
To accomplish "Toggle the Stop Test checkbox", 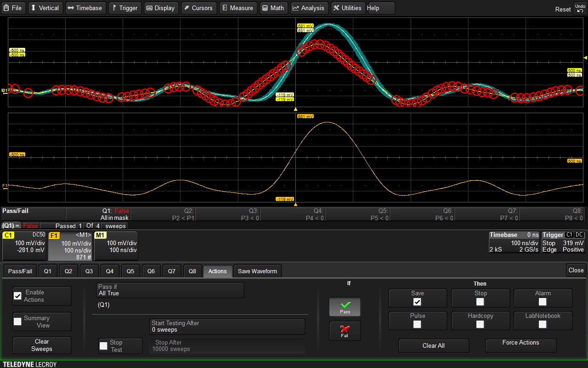I will click(103, 345).
